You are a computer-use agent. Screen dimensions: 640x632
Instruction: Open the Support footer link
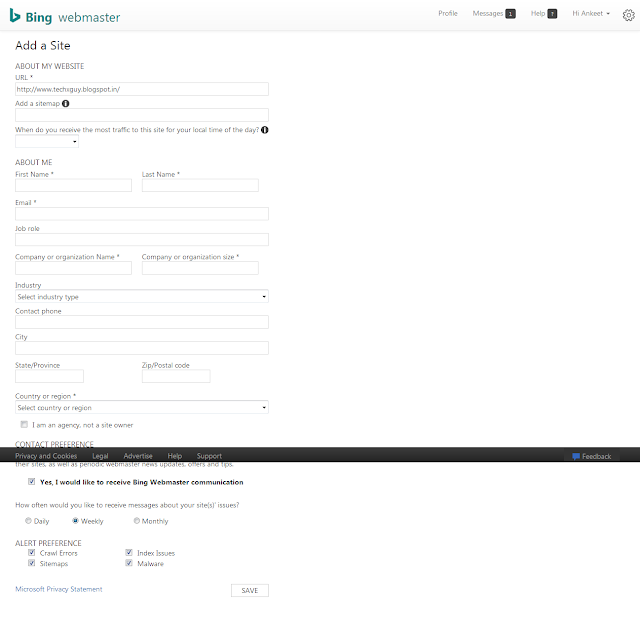pos(209,456)
